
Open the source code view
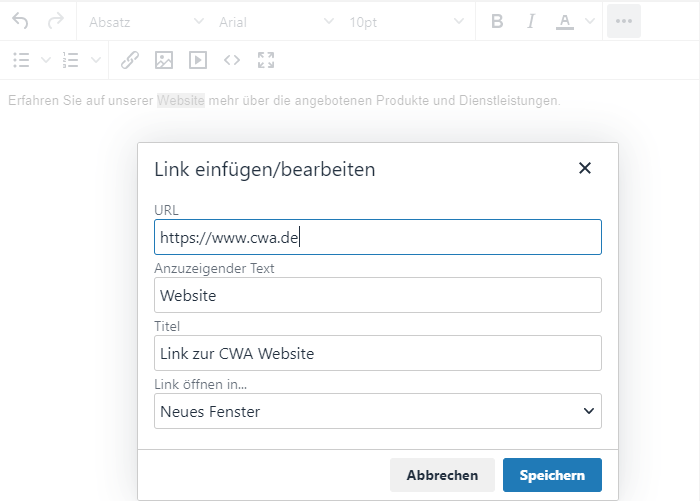point(232,60)
